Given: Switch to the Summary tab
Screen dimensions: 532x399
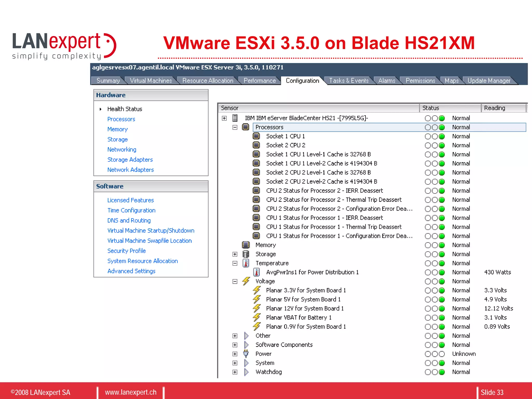Looking at the screenshot, I should pos(108,81).
